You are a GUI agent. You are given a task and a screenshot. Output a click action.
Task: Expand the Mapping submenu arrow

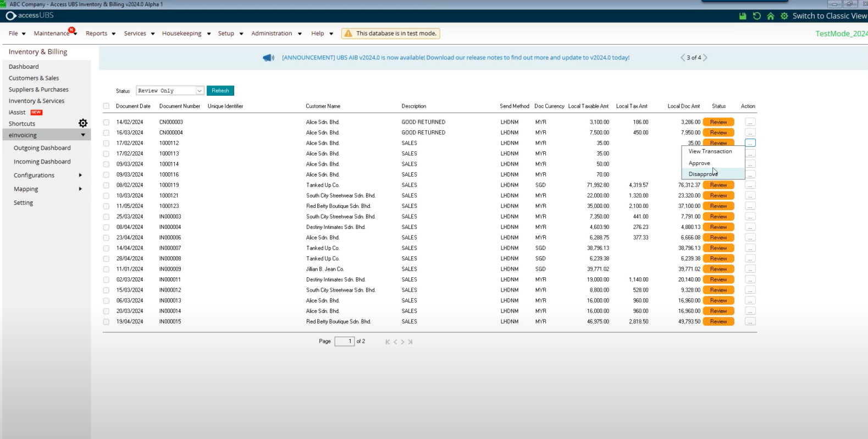80,189
